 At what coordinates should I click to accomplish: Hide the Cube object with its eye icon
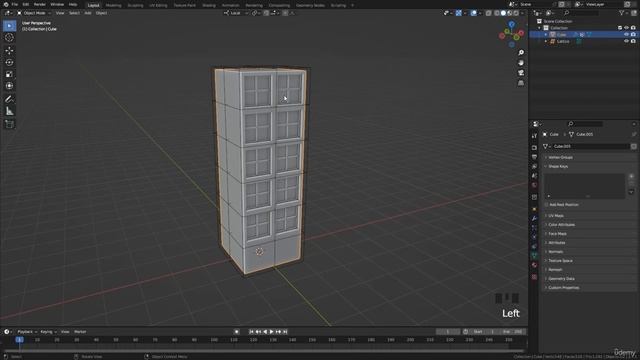pyautogui.click(x=626, y=35)
